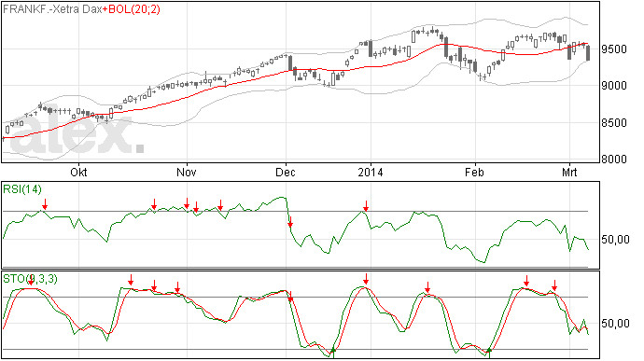Click the 50,00 level label in RSI panel

615,240
